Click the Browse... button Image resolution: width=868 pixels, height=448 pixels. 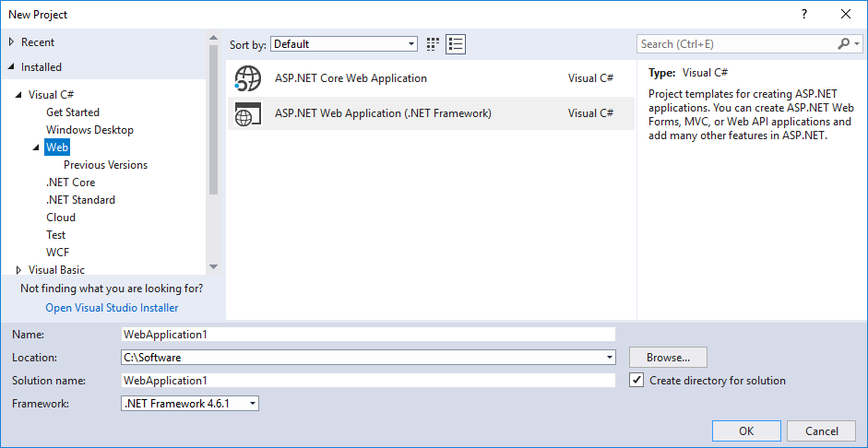(668, 358)
